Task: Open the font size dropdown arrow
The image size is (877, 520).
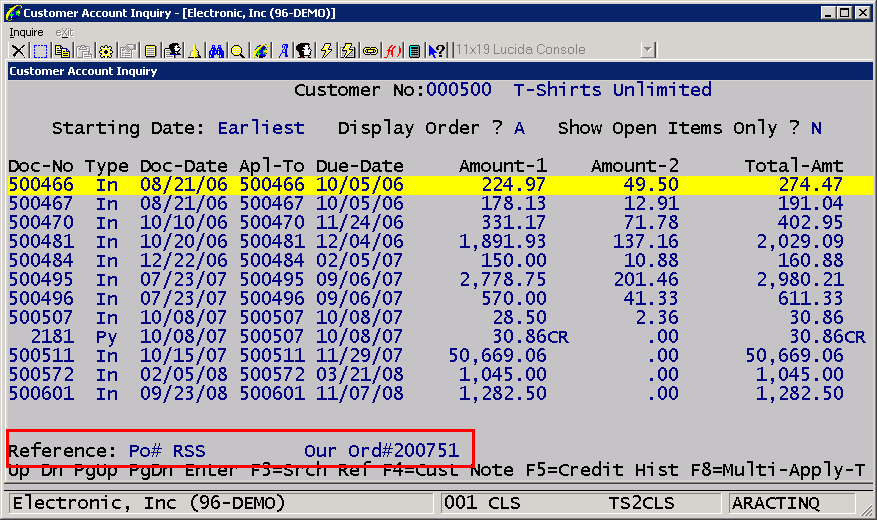Action: (648, 50)
